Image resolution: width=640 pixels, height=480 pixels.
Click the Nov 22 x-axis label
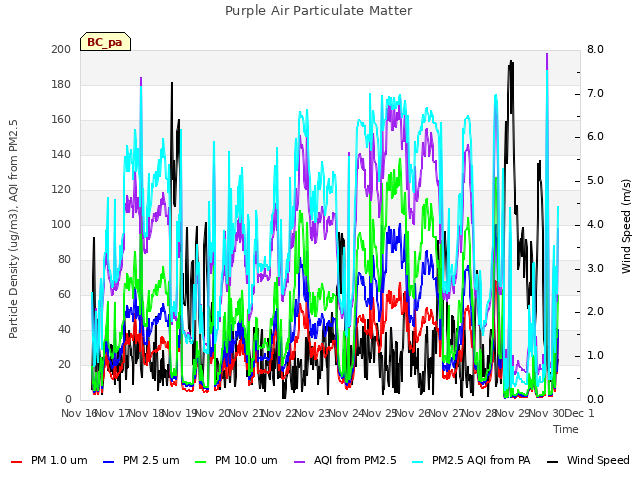tap(279, 413)
